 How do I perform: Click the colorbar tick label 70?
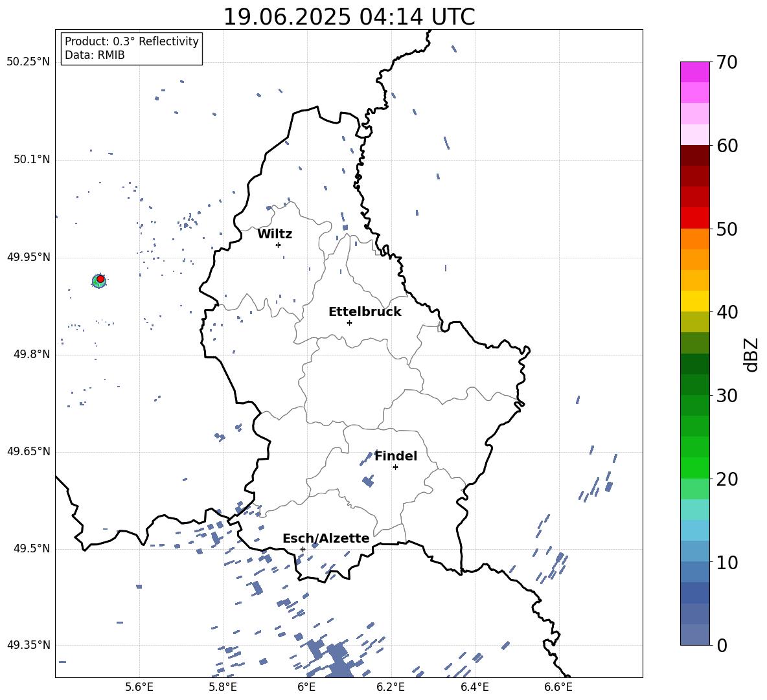pyautogui.click(x=727, y=62)
